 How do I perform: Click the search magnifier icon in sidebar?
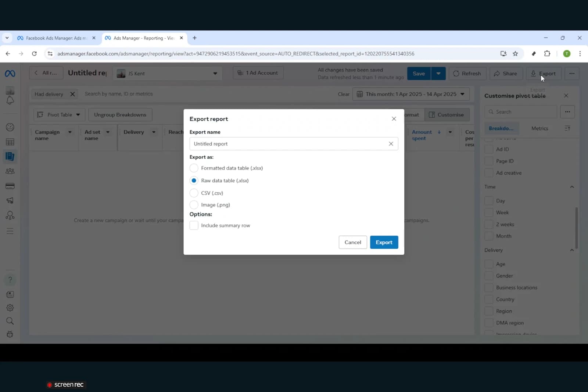coord(10,321)
